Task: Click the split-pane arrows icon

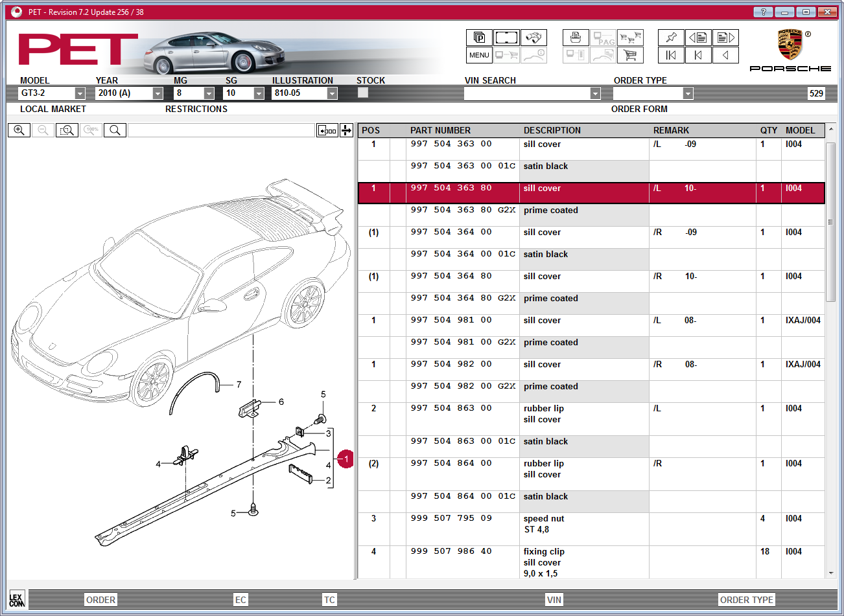Action: [346, 130]
